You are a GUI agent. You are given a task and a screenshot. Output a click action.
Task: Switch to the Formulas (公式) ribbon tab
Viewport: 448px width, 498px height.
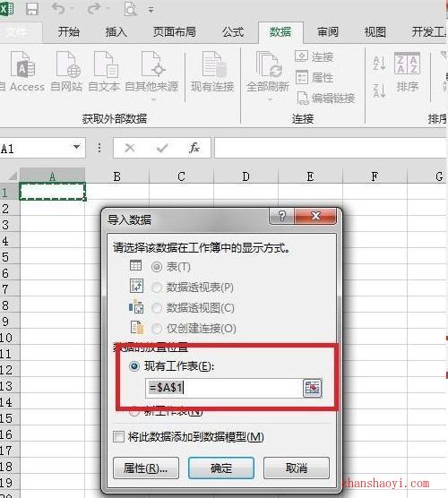[x=233, y=32]
